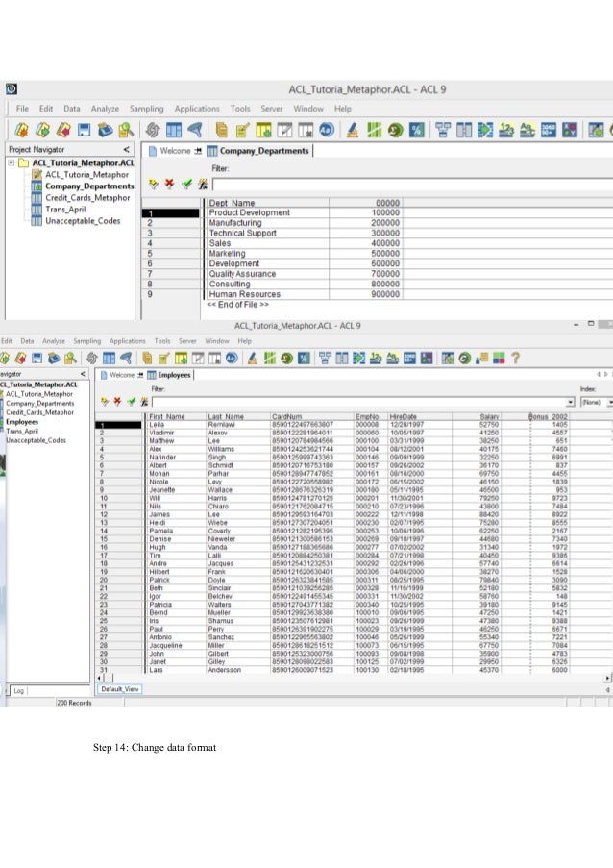Collapse the ACL_Tutoria_Metaphor.ACL project tree node

[x=11, y=163]
